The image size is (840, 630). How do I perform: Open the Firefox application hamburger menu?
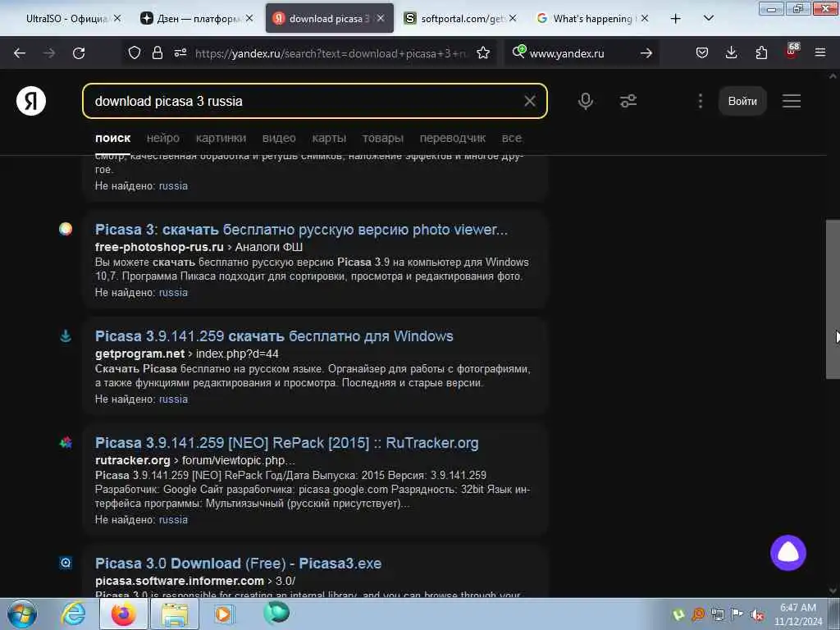[x=819, y=53]
